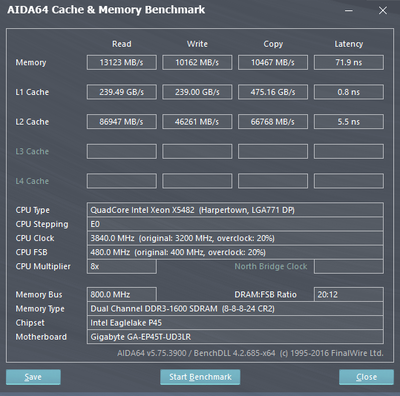Click the empty L4 Cache Latency box

349,181
